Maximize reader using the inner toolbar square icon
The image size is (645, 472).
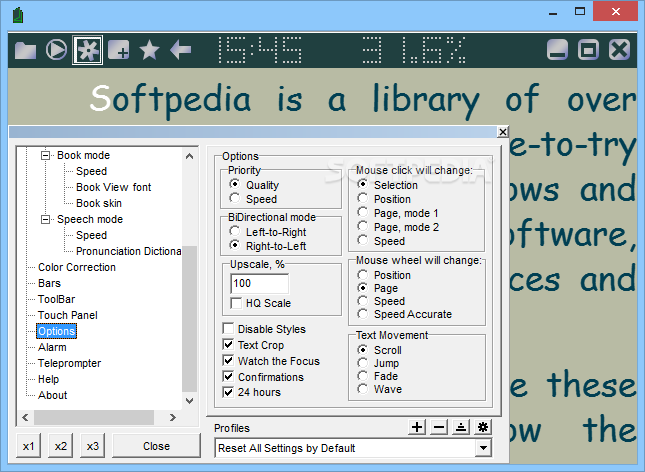tap(588, 50)
